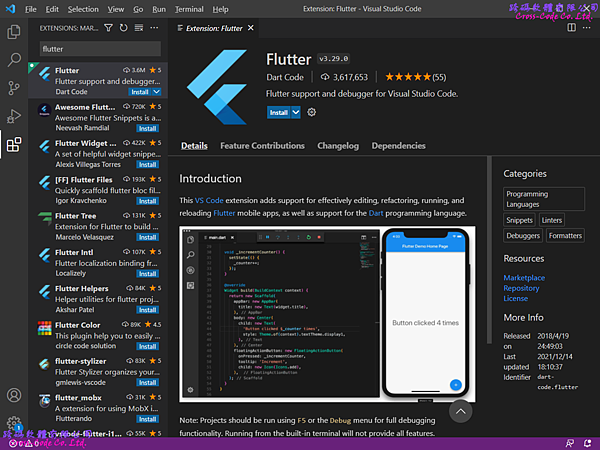Screen dimensions: 600x450
Task: Click the five-star rating (55)
Action: tap(416, 77)
